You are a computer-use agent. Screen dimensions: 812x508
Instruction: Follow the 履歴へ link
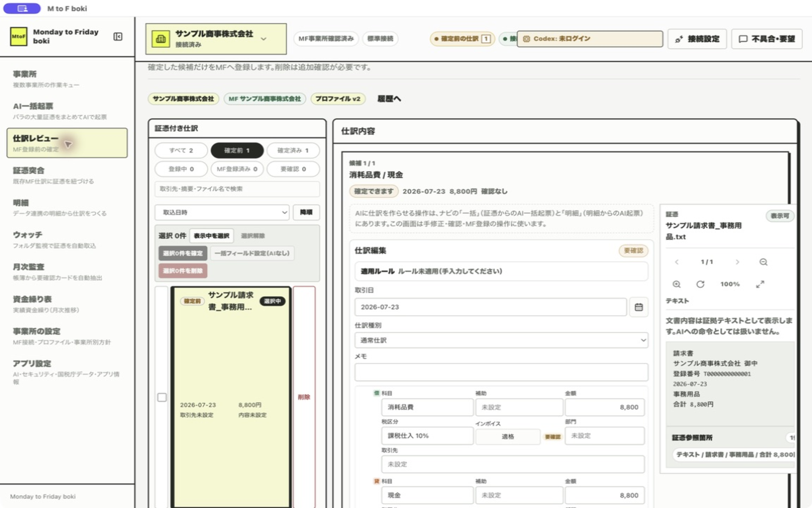(x=389, y=99)
